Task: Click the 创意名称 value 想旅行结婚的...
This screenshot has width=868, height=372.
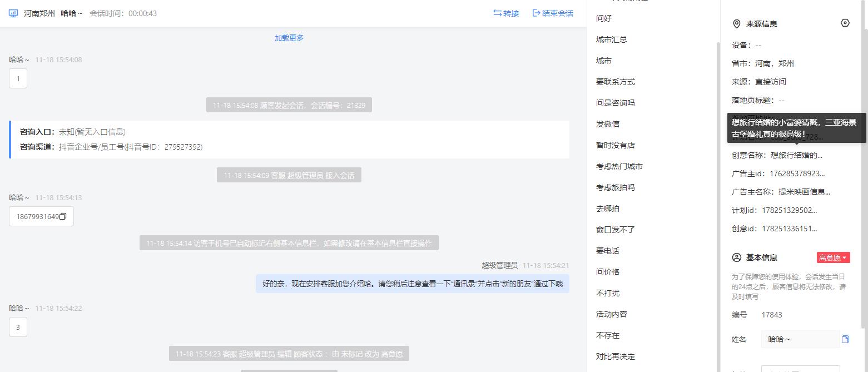Action: (x=796, y=155)
